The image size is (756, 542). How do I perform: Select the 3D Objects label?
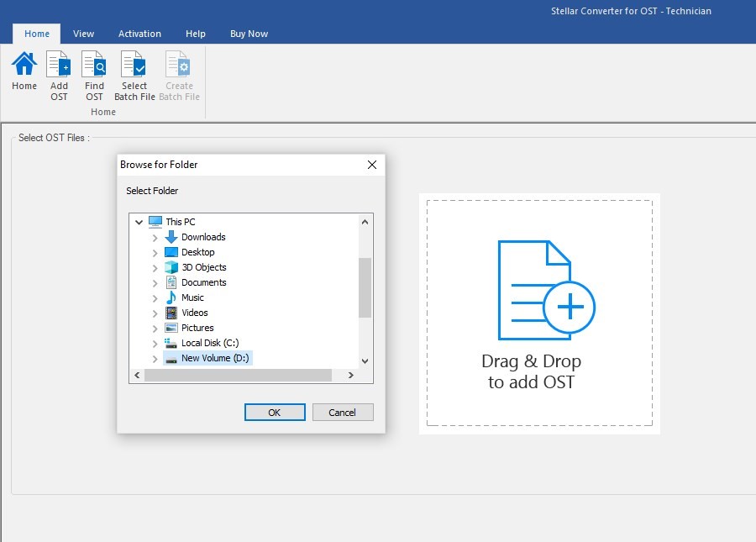(x=204, y=267)
